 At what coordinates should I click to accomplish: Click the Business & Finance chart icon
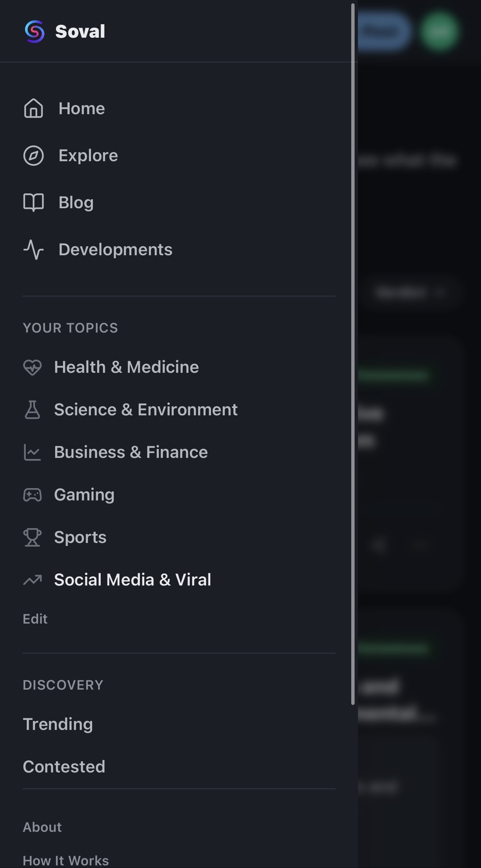point(32,452)
